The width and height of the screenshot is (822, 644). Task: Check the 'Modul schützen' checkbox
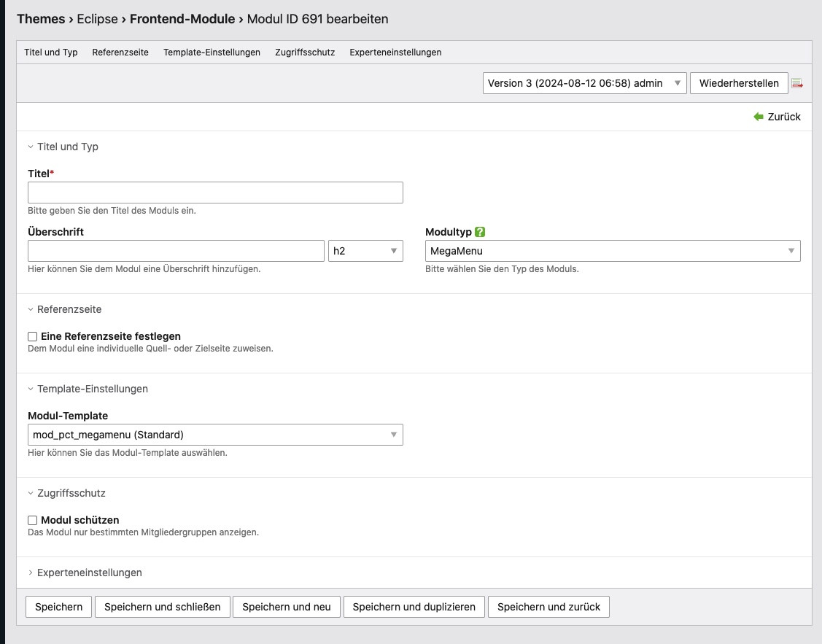pos(32,521)
